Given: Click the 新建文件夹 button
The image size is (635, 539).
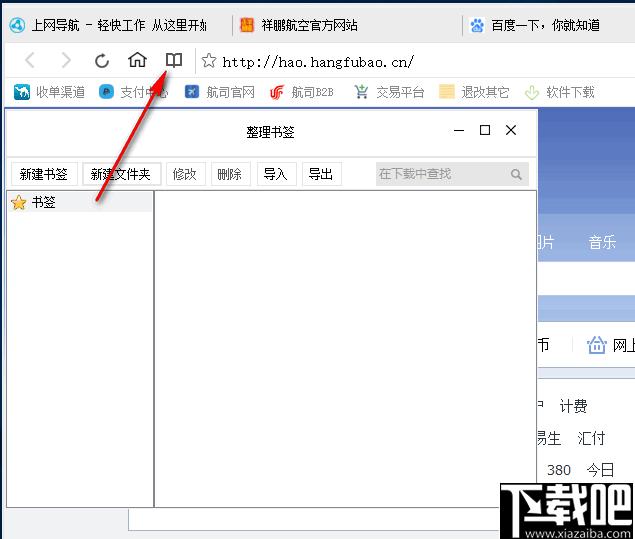Looking at the screenshot, I should [x=121, y=174].
